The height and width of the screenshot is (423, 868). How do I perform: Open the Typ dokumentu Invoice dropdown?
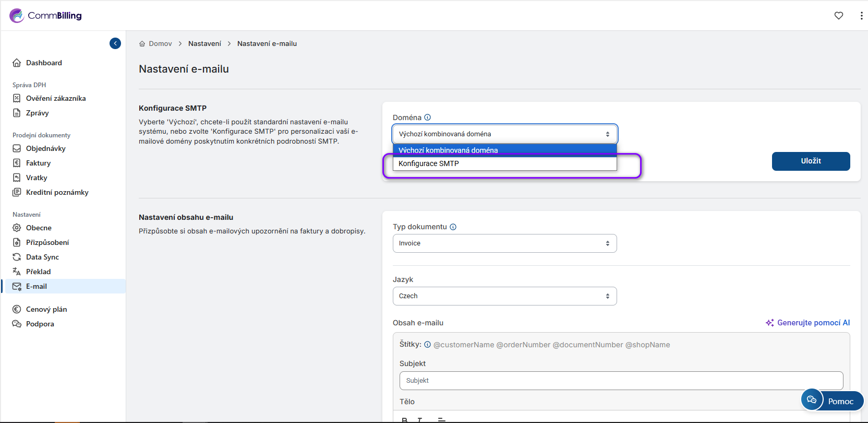(x=504, y=243)
